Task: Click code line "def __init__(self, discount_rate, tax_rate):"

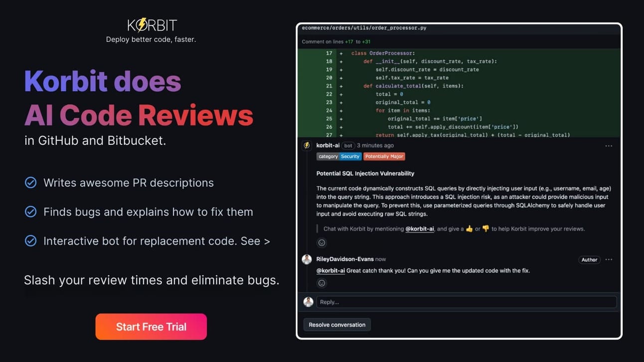Action: (x=430, y=61)
